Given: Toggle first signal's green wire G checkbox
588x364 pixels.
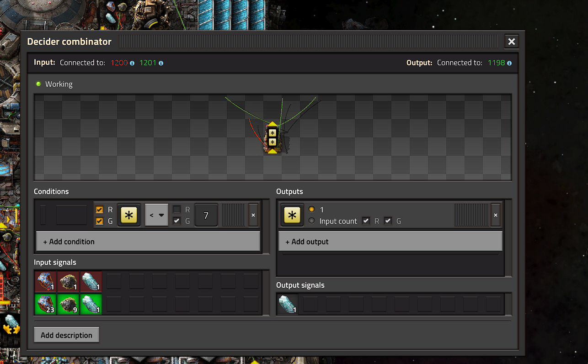Looking at the screenshot, I should tap(99, 221).
